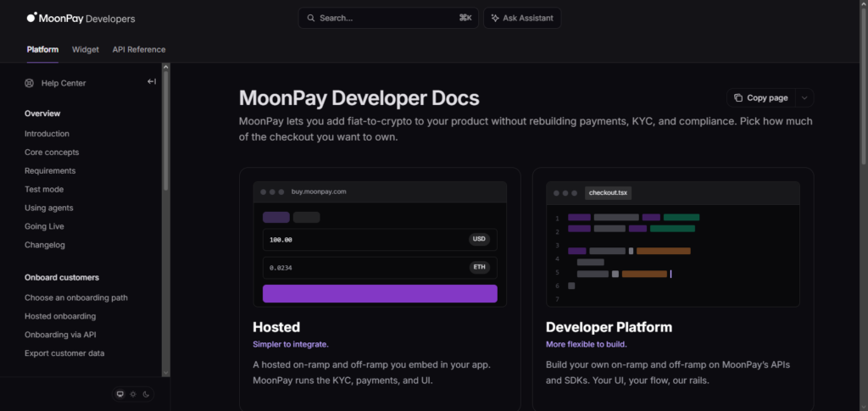This screenshot has width=868, height=411.
Task: Open the Hosted card title
Action: point(276,327)
